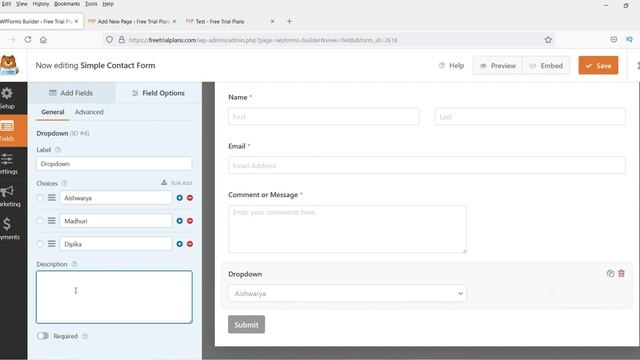Close the Add New Page browser tab
The image size is (640, 360).
(x=174, y=21)
